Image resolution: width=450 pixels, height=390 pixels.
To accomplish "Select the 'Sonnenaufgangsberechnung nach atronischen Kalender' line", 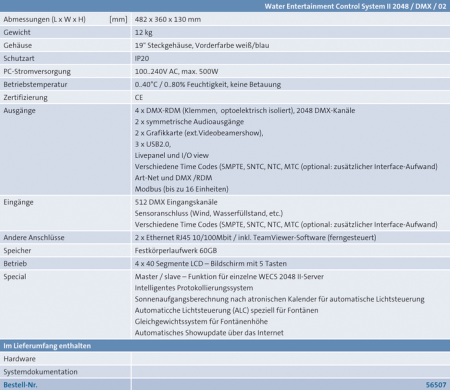I will click(279, 299).
